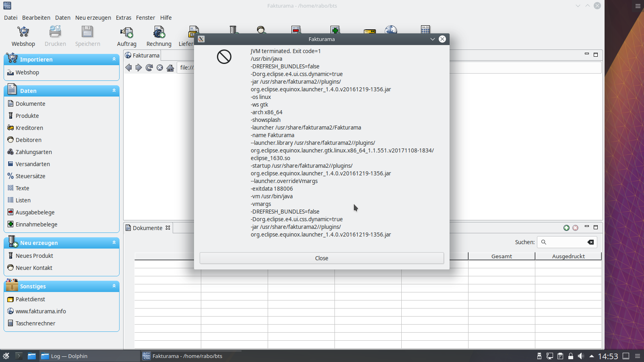This screenshot has width=644, height=362.
Task: Collapse the Neu erzeugen sidebar section
Action: (114, 243)
